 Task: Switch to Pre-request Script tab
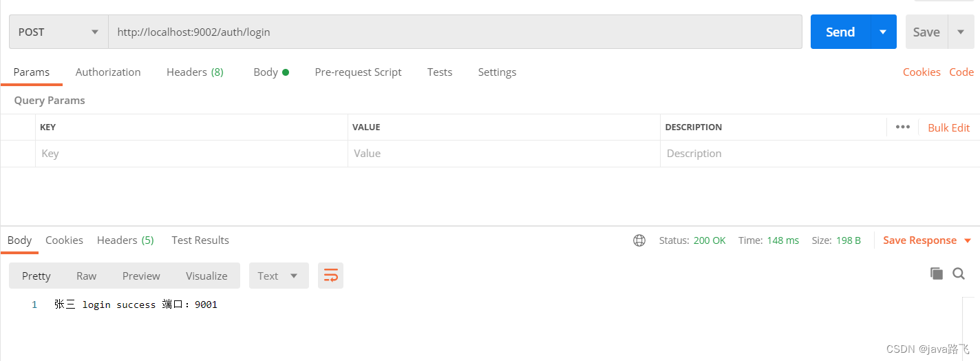pyautogui.click(x=358, y=72)
